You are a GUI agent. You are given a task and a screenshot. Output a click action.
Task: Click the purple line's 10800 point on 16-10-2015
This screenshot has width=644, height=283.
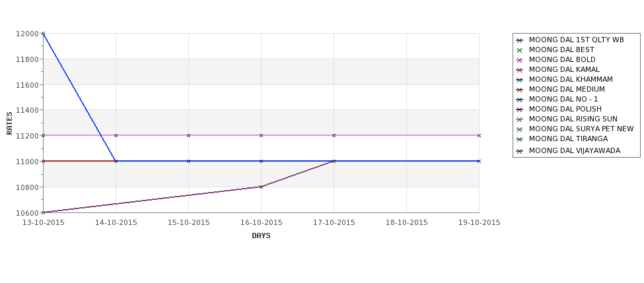[x=261, y=187]
